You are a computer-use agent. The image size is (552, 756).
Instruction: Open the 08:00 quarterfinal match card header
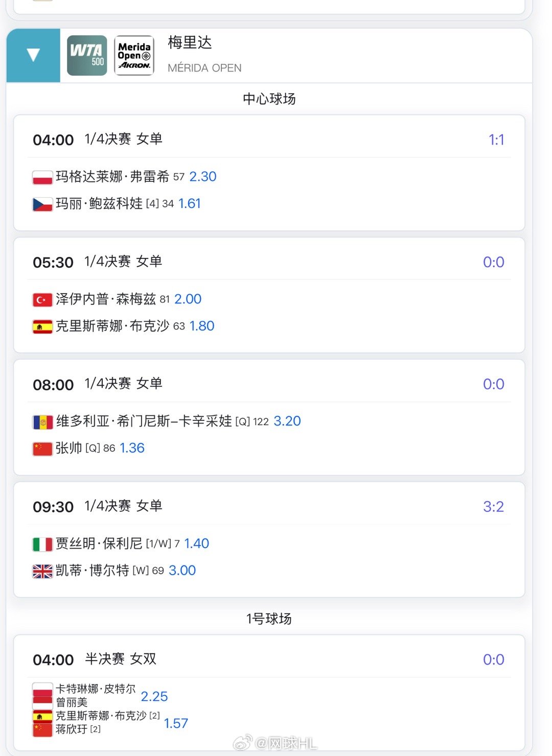coord(123,384)
